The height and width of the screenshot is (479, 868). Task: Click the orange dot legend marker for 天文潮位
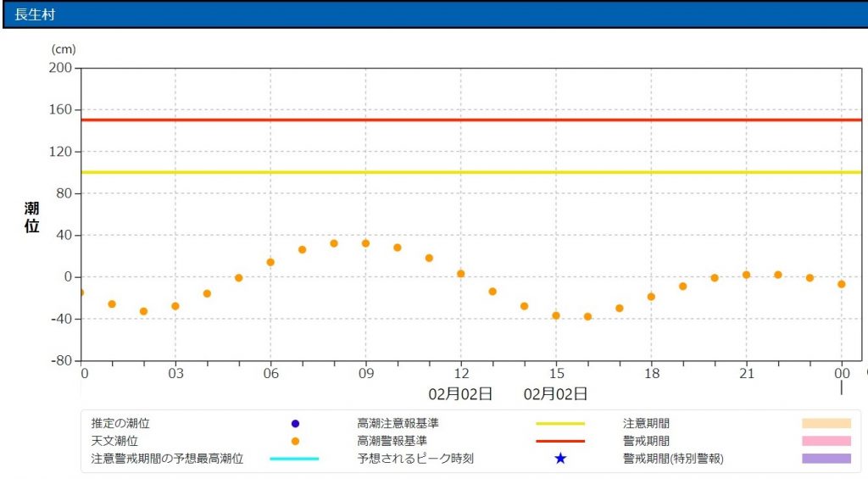(x=295, y=442)
